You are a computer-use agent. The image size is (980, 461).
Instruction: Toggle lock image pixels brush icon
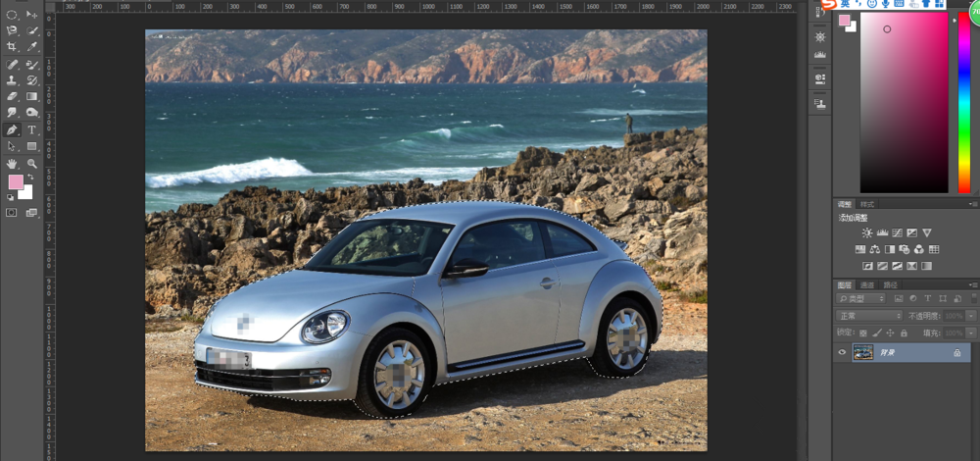click(x=877, y=333)
